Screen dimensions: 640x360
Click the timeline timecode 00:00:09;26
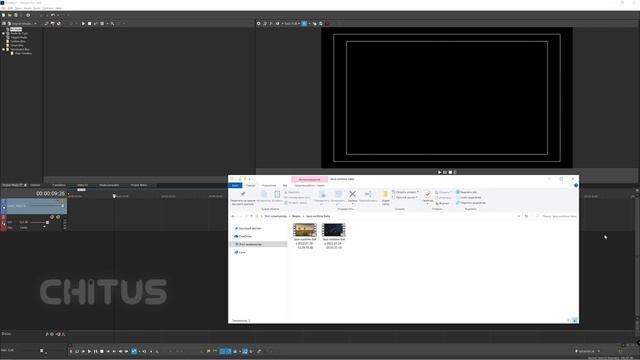tap(50, 193)
